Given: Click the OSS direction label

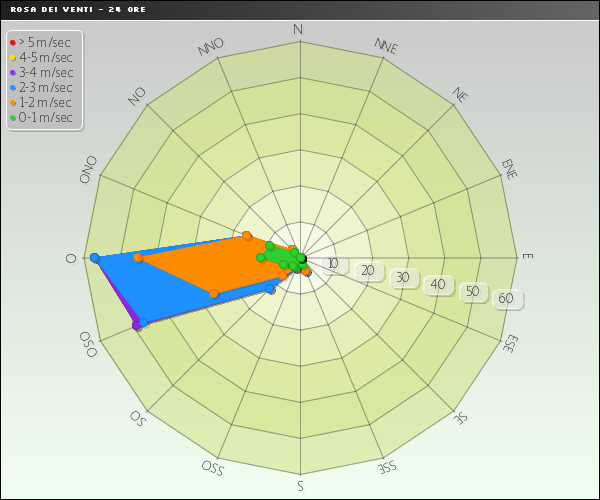Looking at the screenshot, I should tap(213, 468).
